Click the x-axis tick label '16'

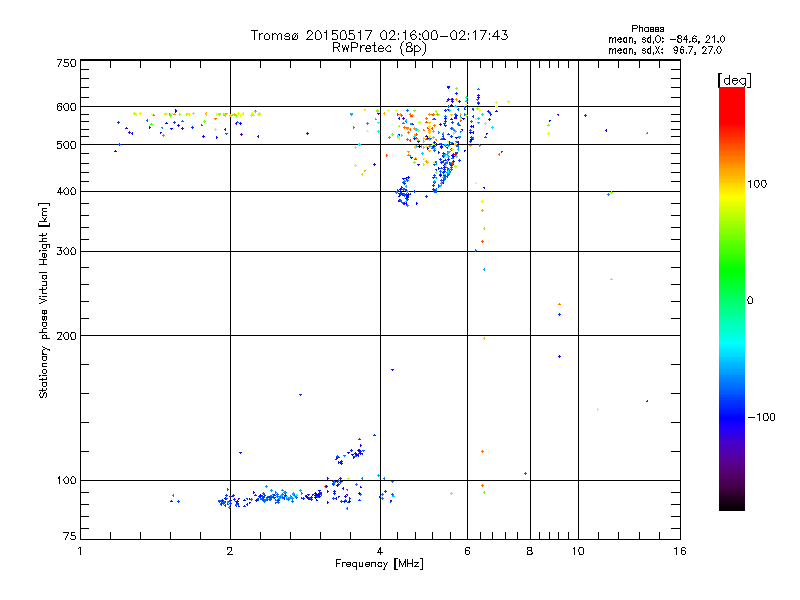[680, 551]
